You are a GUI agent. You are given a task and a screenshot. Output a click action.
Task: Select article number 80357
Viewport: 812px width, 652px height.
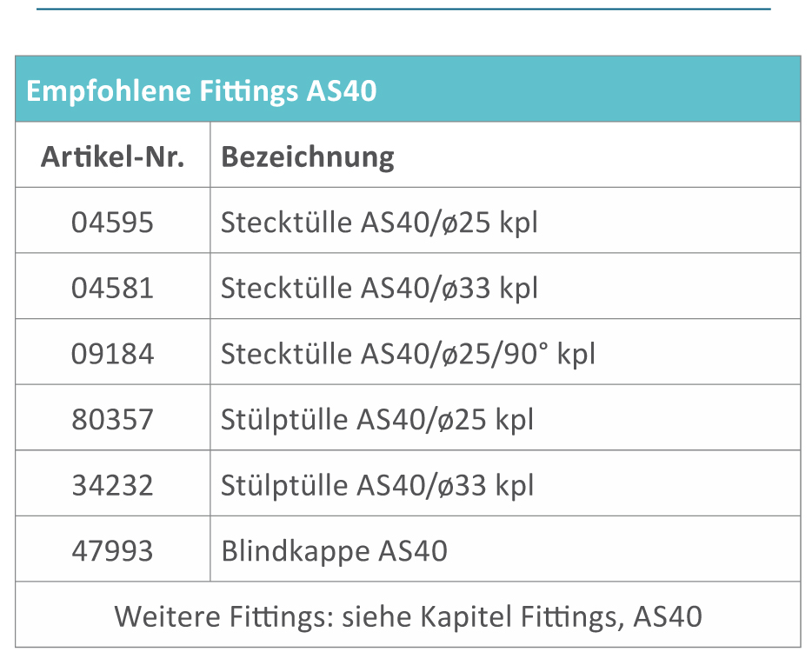coord(112,420)
